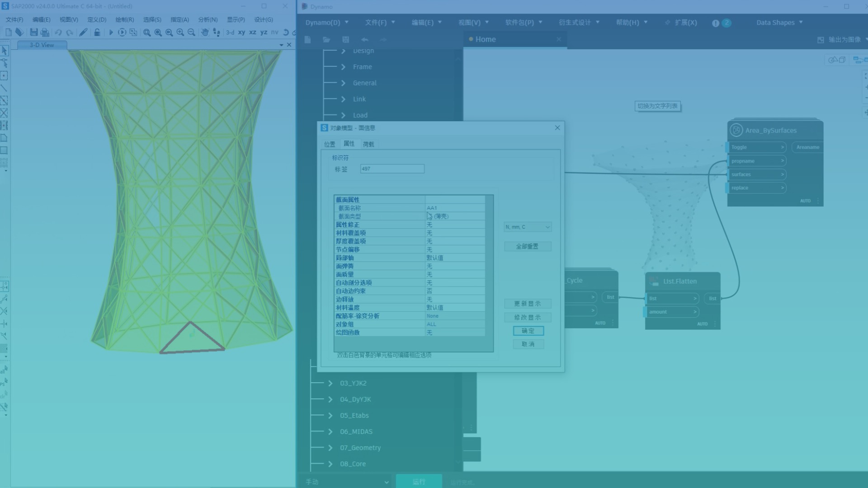Expand the 07_Geometry library node
This screenshot has width=868, height=488.
(x=330, y=448)
